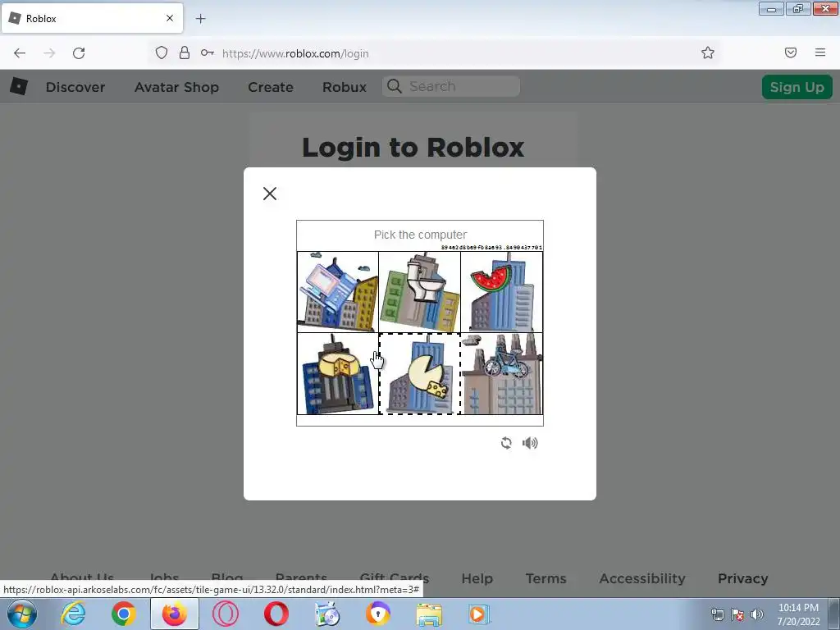Viewport: 840px width, 630px height.
Task: Open the network tray icon
Action: (717, 614)
